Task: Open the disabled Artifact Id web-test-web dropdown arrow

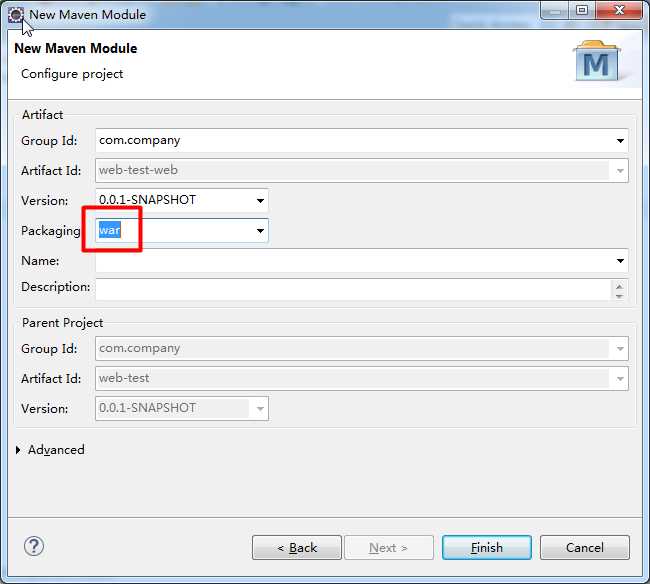Action: pyautogui.click(x=620, y=170)
